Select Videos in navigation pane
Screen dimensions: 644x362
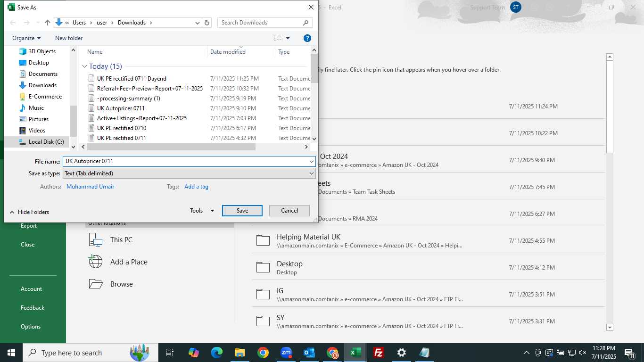point(37,131)
